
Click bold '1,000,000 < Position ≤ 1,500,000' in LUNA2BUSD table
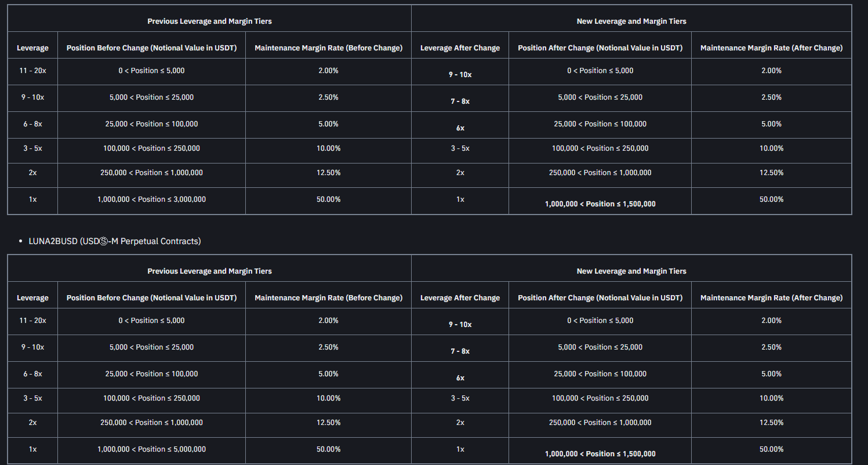[600, 454]
